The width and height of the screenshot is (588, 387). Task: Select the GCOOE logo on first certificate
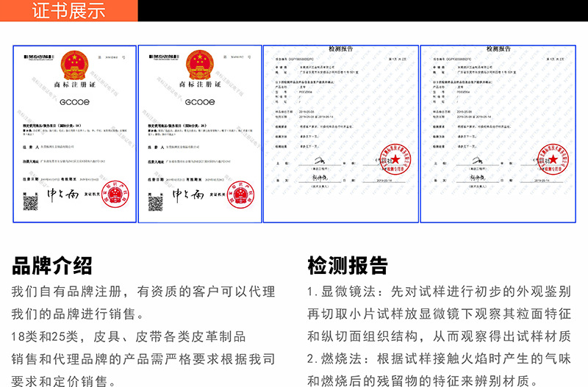click(73, 102)
